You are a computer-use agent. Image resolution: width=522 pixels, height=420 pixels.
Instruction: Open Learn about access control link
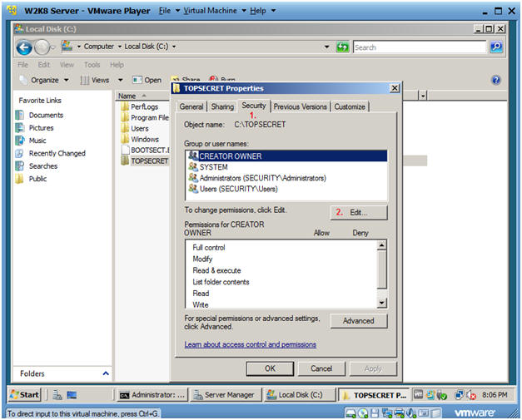point(251,344)
